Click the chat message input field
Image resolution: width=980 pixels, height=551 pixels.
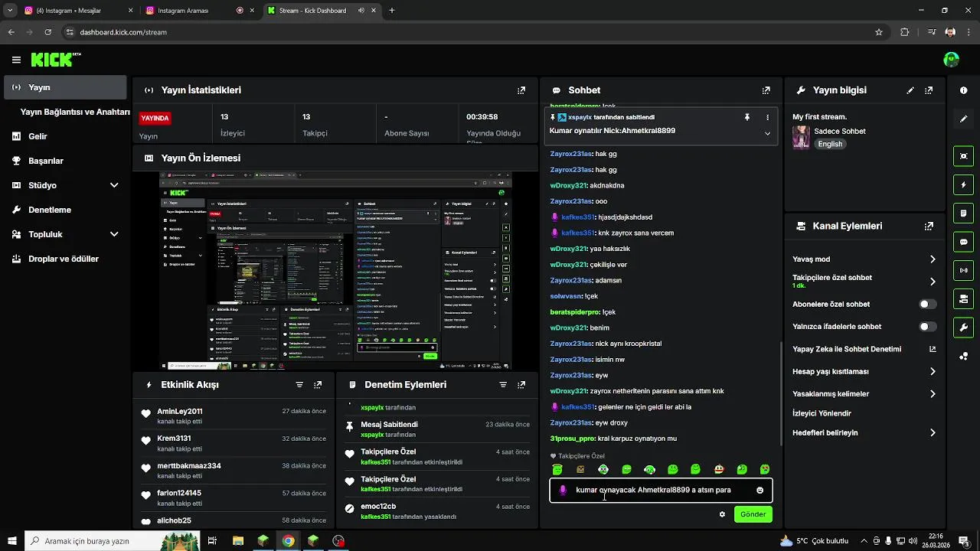pos(661,491)
